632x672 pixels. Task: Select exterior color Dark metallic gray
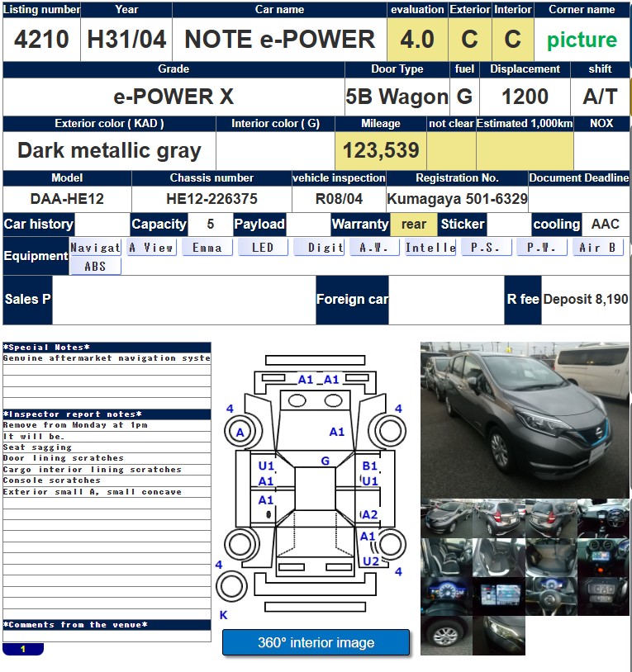109,150
